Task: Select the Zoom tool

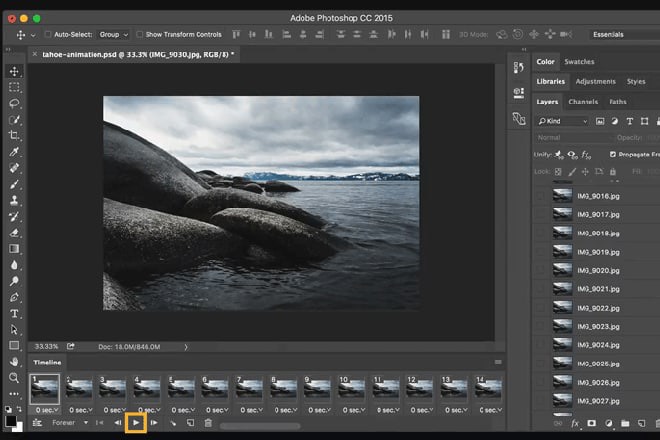Action: 14,377
